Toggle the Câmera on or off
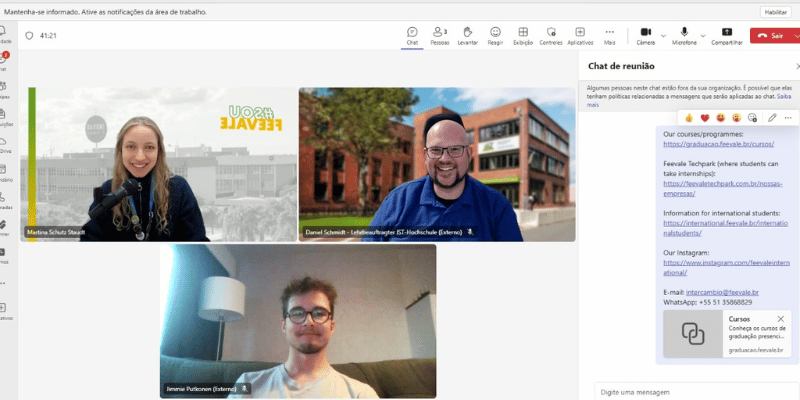This screenshot has width=800, height=400. pyautogui.click(x=645, y=33)
